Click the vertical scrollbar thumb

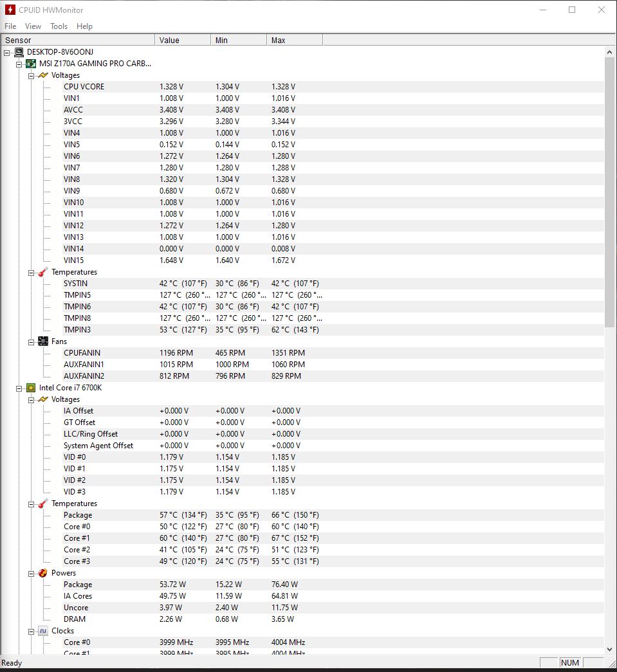[609, 192]
